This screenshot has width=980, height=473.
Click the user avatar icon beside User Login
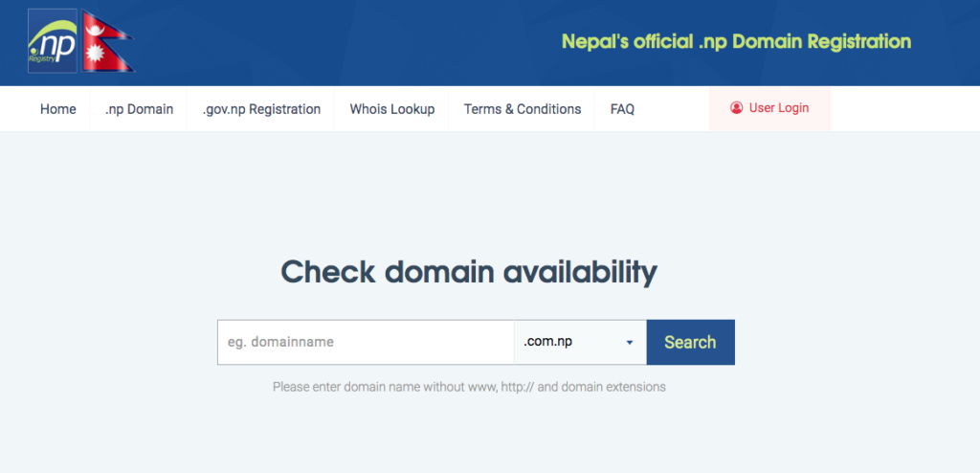click(x=736, y=108)
